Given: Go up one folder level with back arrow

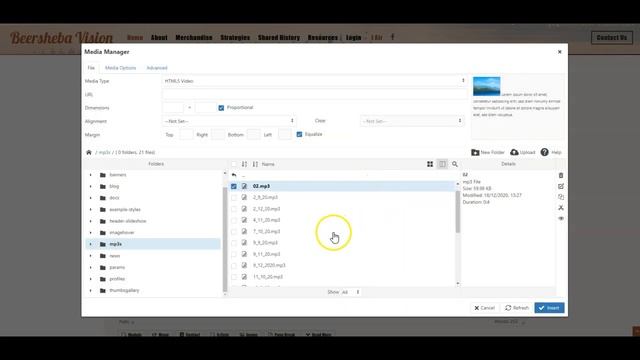Looking at the screenshot, I should point(234,175).
